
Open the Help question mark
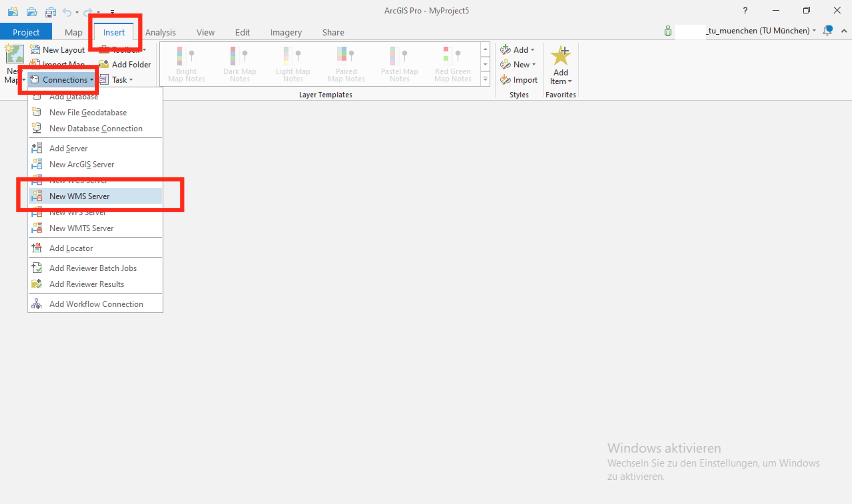coord(745,11)
